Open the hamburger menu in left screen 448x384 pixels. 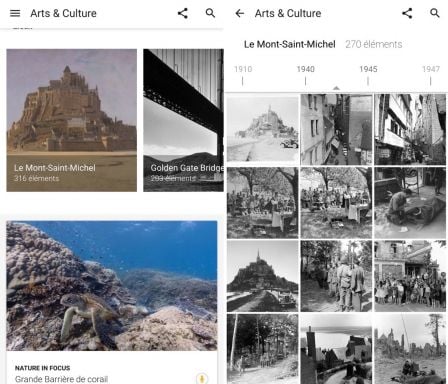tap(15, 13)
